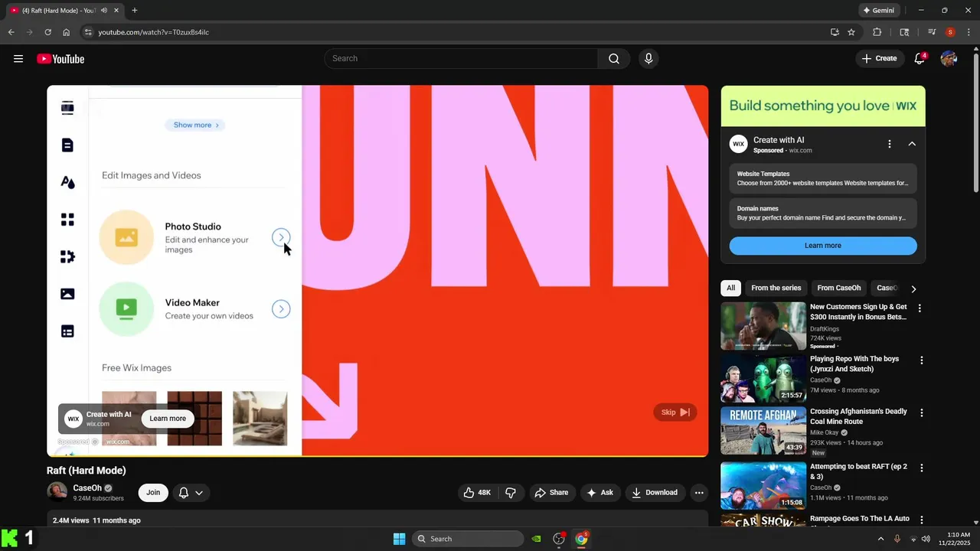Open the subscription bell notification dropdown
Image resolution: width=980 pixels, height=551 pixels.
click(x=191, y=493)
